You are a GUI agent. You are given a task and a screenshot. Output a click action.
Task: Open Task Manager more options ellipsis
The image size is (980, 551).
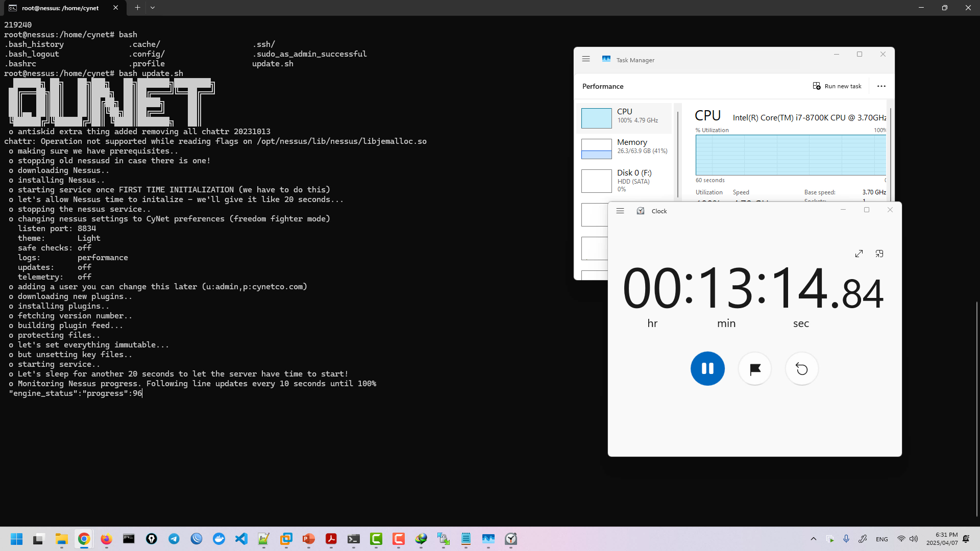[x=881, y=86]
